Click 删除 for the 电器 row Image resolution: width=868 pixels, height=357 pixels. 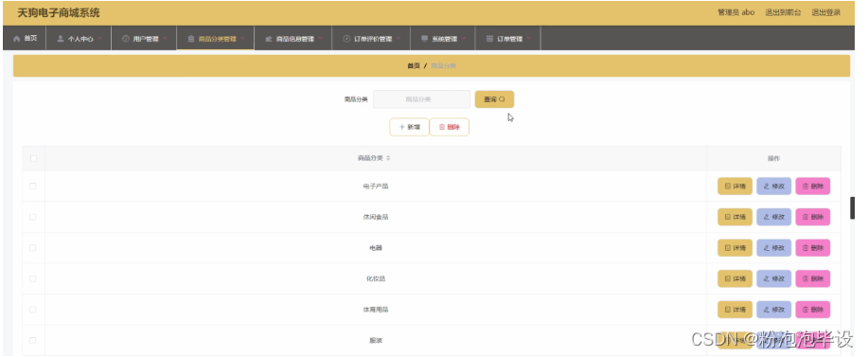(x=813, y=248)
